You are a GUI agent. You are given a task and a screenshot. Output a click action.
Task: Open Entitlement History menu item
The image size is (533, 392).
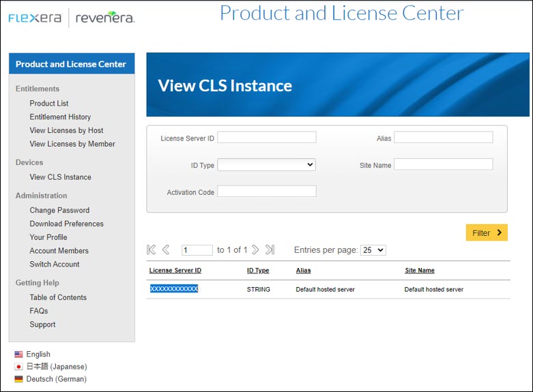[x=60, y=117]
